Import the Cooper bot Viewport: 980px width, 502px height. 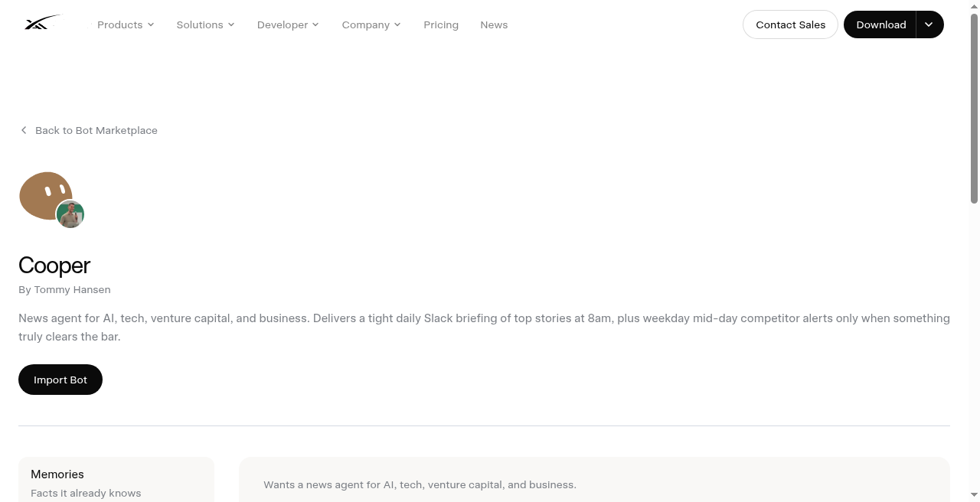tap(60, 380)
